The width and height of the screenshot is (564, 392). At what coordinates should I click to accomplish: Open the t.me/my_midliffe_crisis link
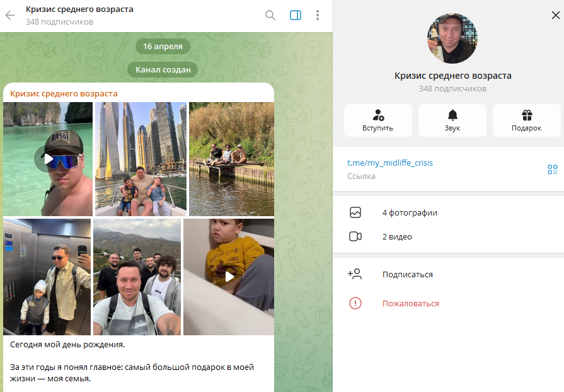(x=390, y=163)
